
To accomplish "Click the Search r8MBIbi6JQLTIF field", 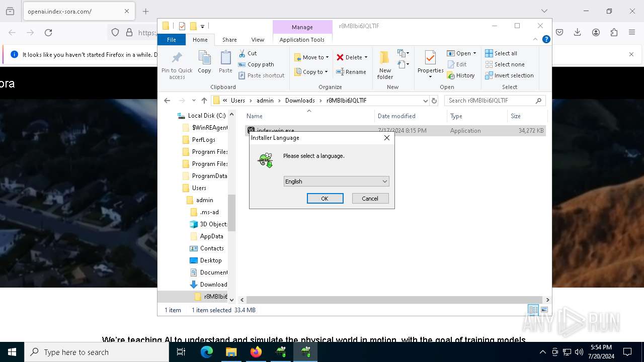I will coord(495,101).
